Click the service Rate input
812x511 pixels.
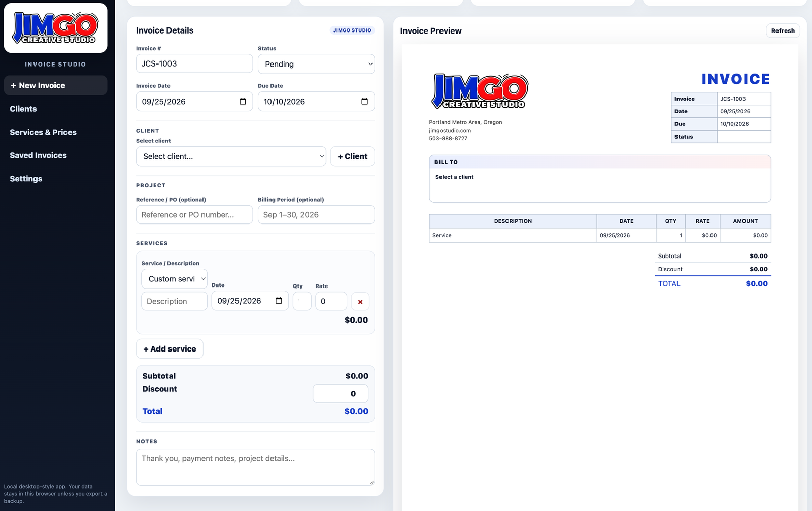coord(331,301)
